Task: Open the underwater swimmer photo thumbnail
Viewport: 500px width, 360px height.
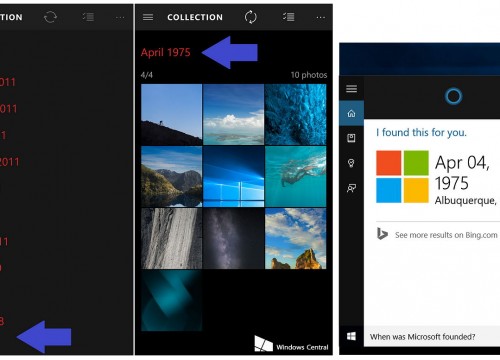Action: click(x=295, y=176)
